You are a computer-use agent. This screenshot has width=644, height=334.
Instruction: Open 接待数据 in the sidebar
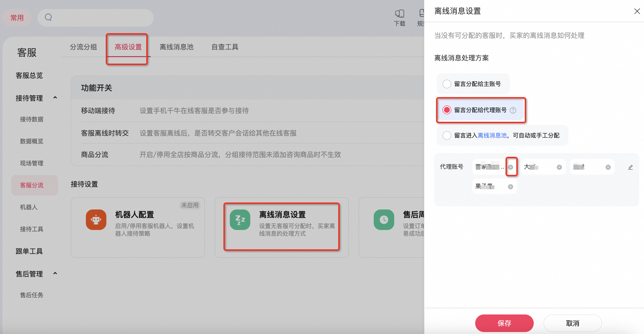31,119
